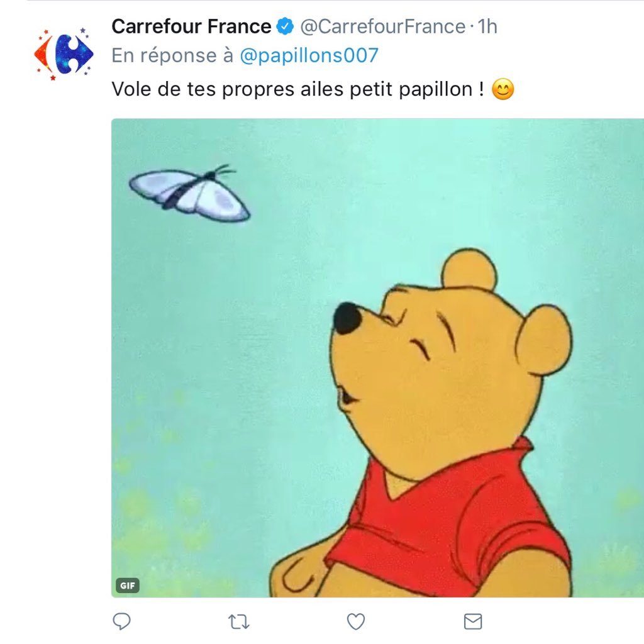Share the tweet via the envelope icon
Image resolution: width=644 pixels, height=644 pixels.
pos(473,621)
